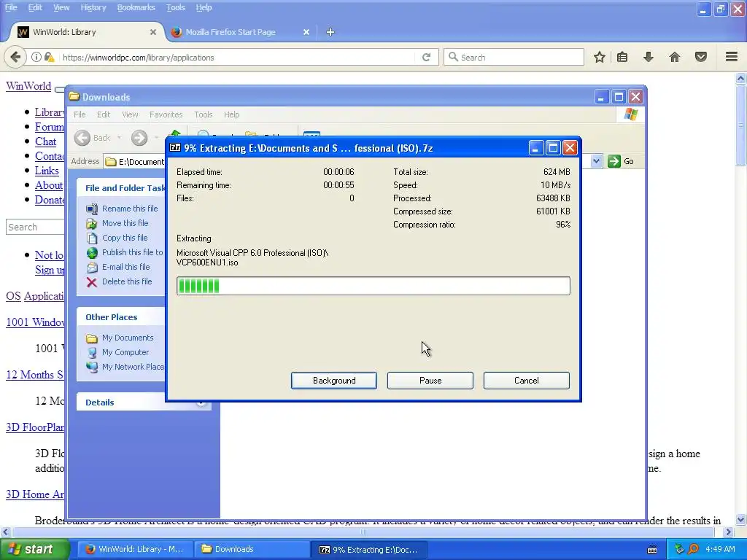Click the horizontal scrollbar right arrow
This screenshot has width=747, height=560.
(729, 532)
